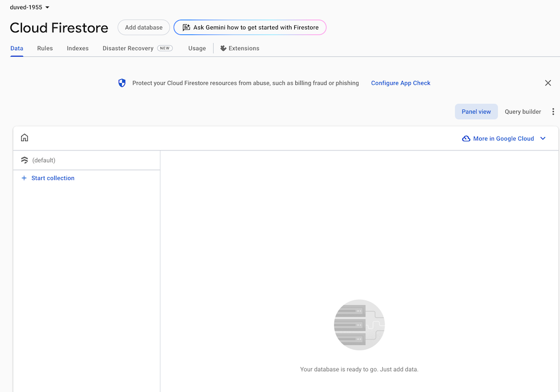Click the shield icon in the App Check banner
The image size is (560, 392).
(x=122, y=83)
